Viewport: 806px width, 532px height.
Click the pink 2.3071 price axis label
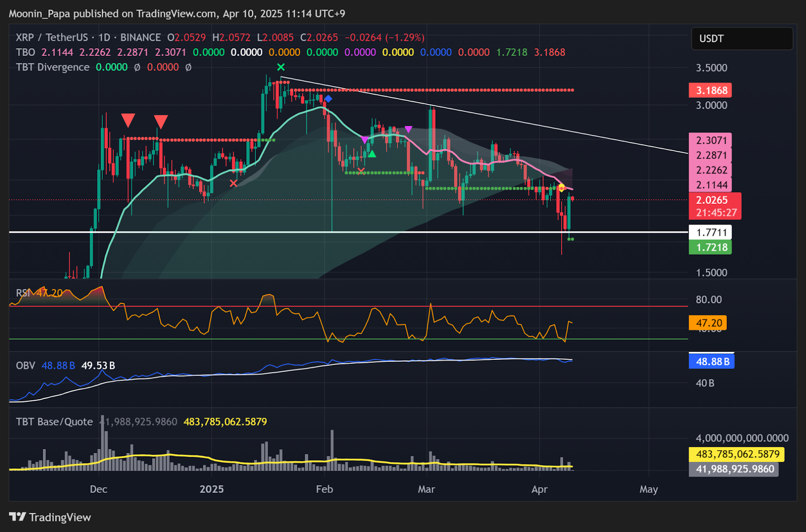pyautogui.click(x=710, y=140)
